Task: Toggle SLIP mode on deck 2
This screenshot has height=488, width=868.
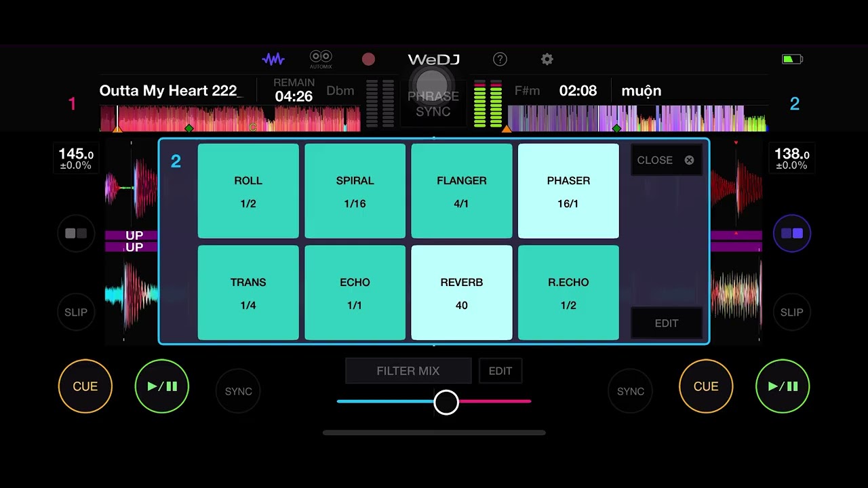Action: click(x=791, y=312)
